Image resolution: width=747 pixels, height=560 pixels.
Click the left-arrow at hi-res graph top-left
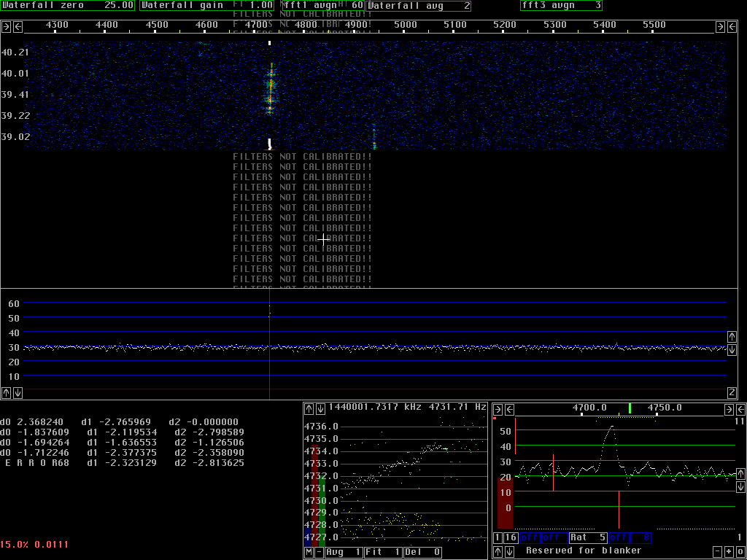click(x=509, y=410)
